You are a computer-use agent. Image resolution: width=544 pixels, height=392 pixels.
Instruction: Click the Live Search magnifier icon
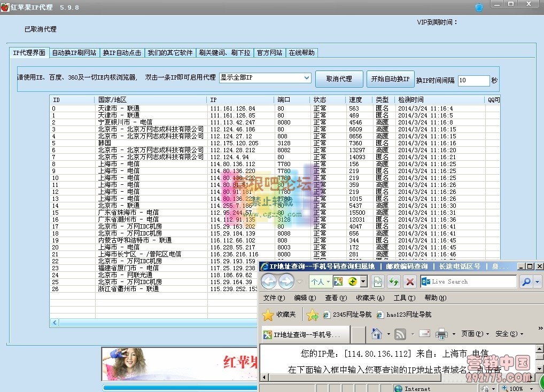[x=527, y=281]
